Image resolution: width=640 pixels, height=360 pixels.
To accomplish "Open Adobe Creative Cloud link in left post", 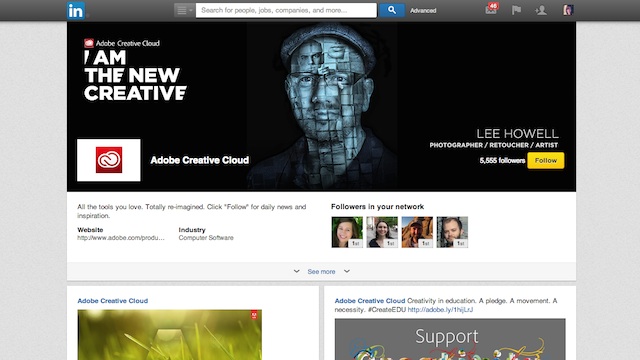I will coord(113,301).
